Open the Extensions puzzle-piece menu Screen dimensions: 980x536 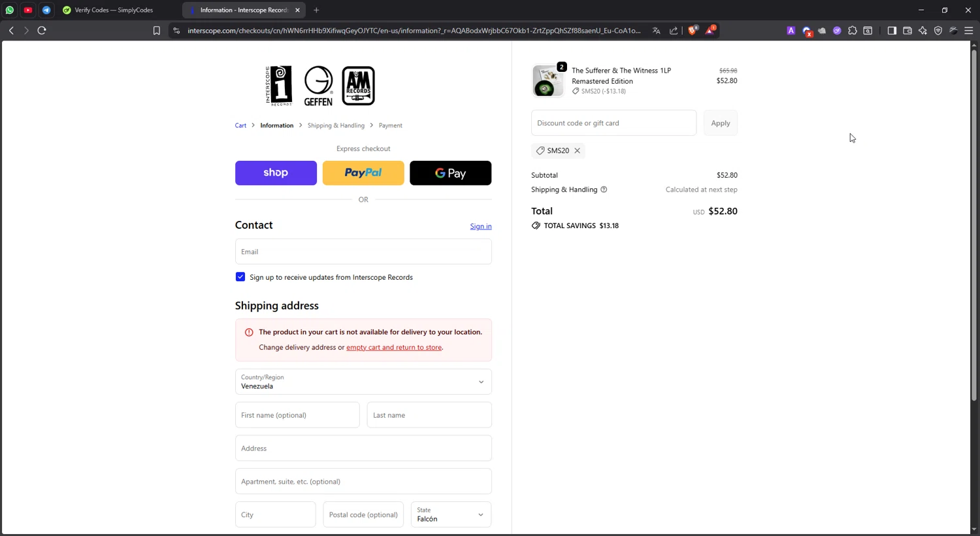coord(853,30)
